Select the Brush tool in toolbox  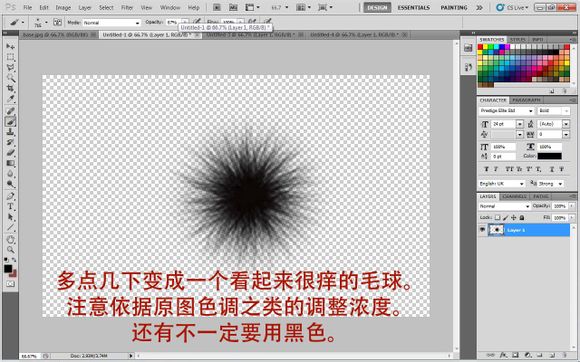[10, 121]
